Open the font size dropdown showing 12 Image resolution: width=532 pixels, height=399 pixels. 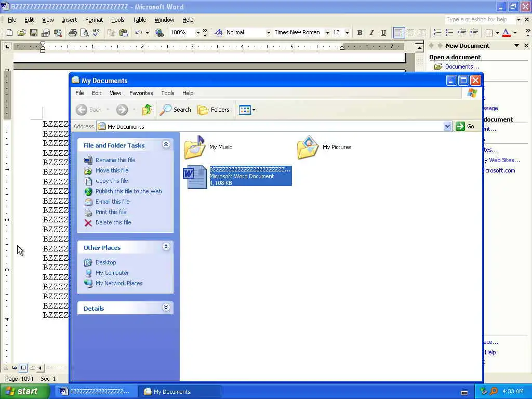coord(347,33)
